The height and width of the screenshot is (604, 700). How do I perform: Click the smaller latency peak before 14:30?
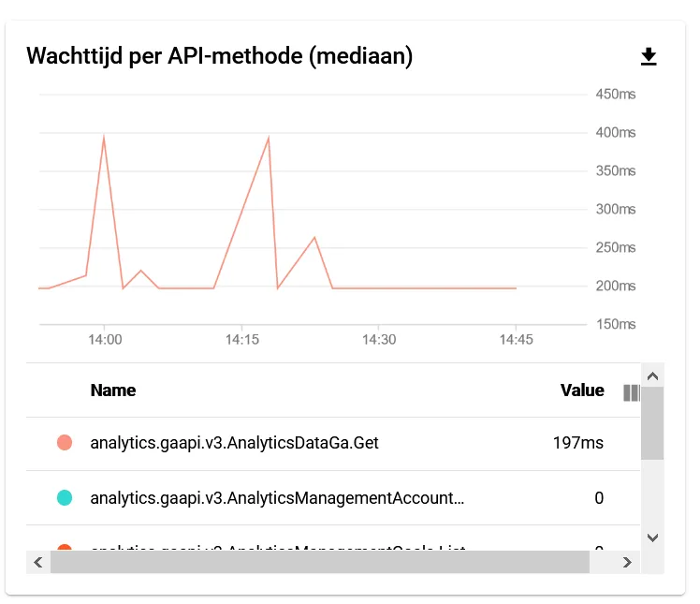click(314, 238)
